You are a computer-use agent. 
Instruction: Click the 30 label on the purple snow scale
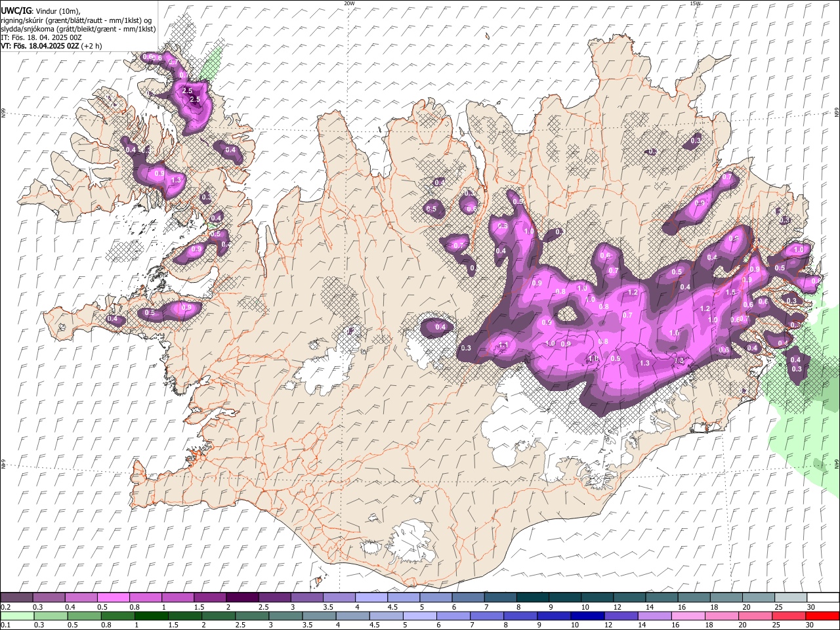click(x=811, y=607)
